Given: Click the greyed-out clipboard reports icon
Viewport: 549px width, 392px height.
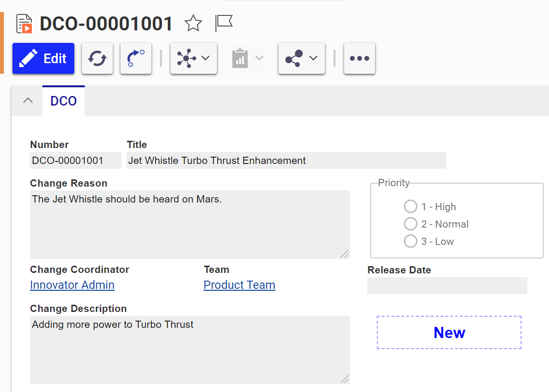Looking at the screenshot, I should pos(240,58).
